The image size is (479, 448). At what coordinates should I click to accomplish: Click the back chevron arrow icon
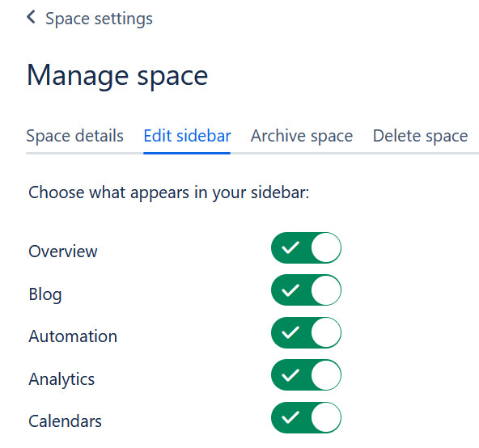pyautogui.click(x=31, y=17)
